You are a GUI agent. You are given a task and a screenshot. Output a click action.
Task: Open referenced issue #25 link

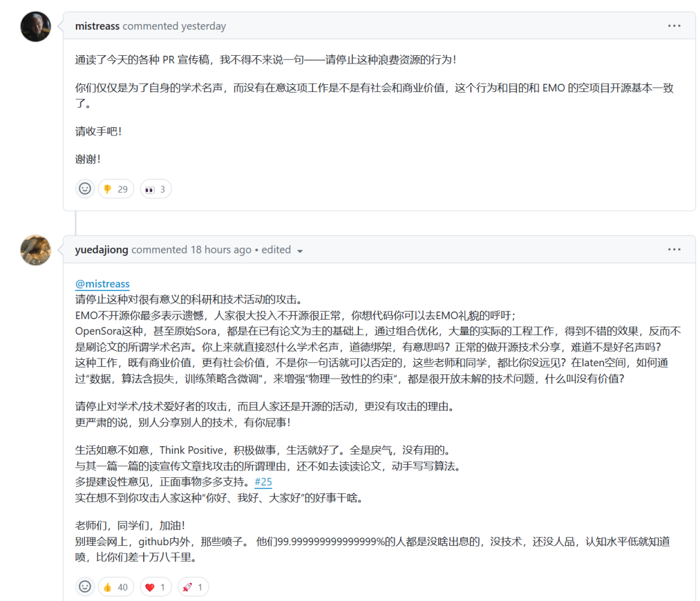point(263,482)
